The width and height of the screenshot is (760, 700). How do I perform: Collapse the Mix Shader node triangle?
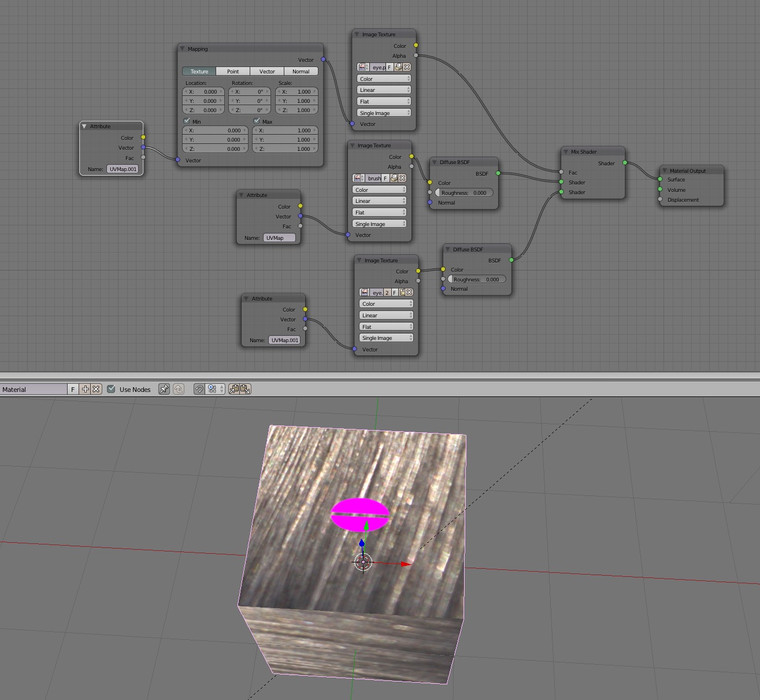tap(565, 151)
